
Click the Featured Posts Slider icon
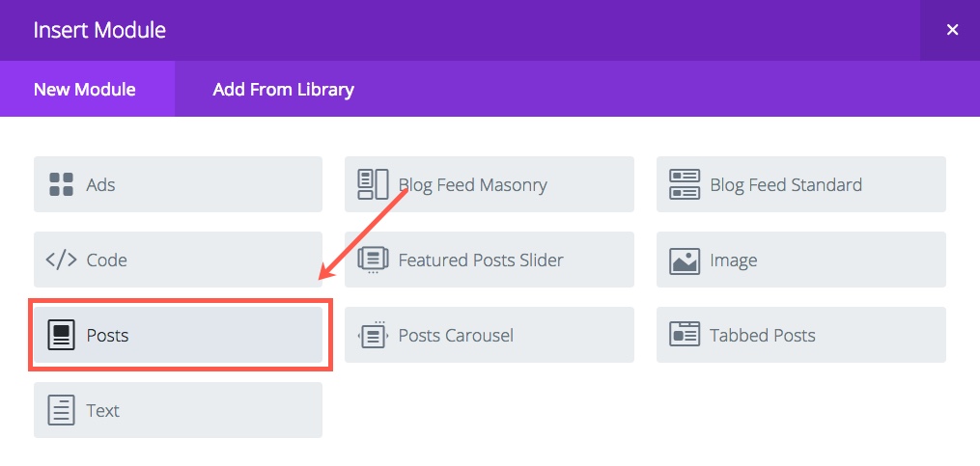[373, 260]
